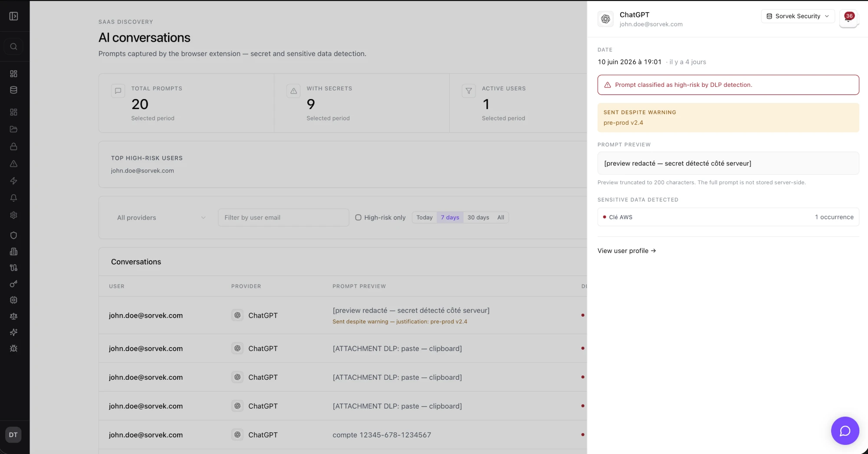The height and width of the screenshot is (454, 868).
Task: Open the DT user avatar
Action: point(13,435)
